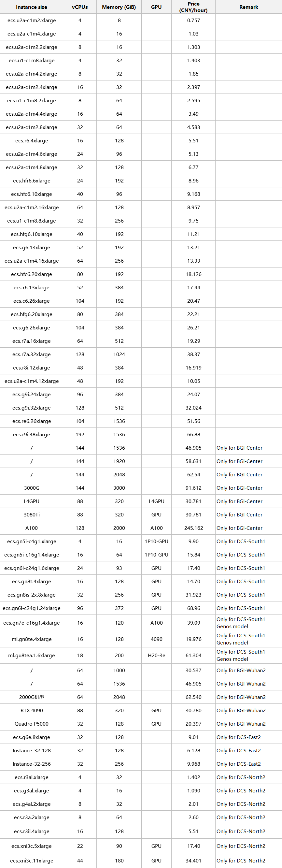Click the "Quadro P5000" instance cell
282x868 pixels.
point(31,724)
